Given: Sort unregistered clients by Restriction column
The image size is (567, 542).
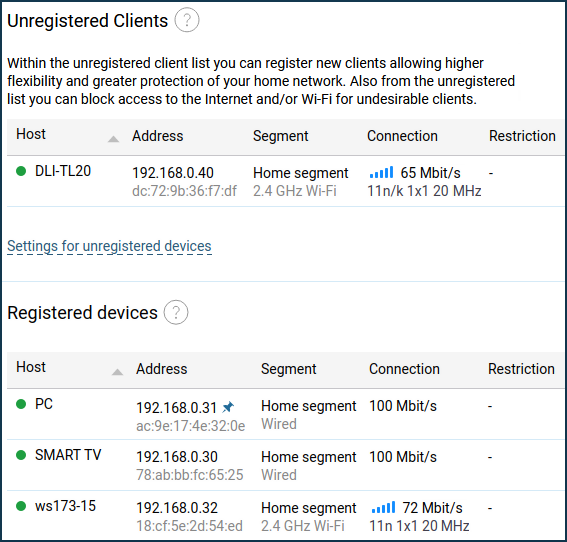Looking at the screenshot, I should tap(522, 136).
